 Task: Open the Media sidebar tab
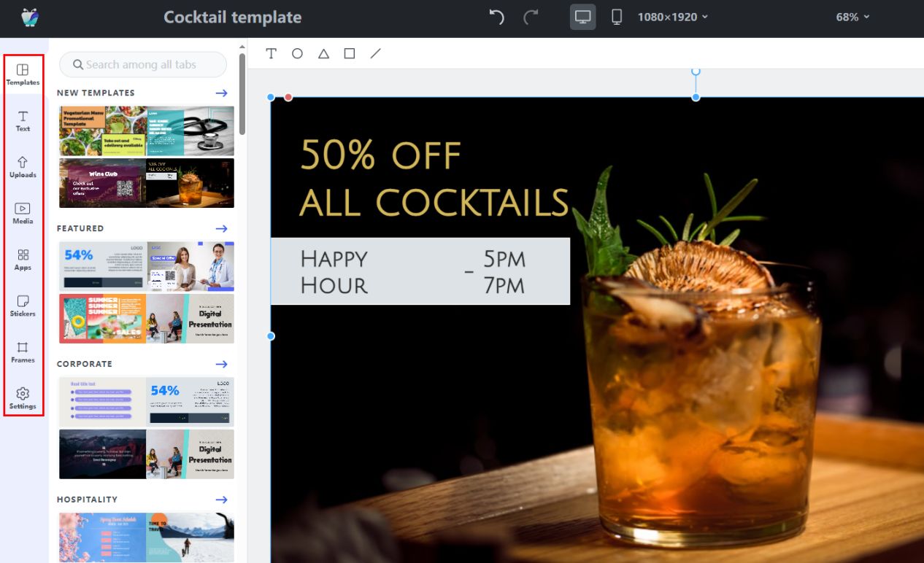(x=23, y=214)
